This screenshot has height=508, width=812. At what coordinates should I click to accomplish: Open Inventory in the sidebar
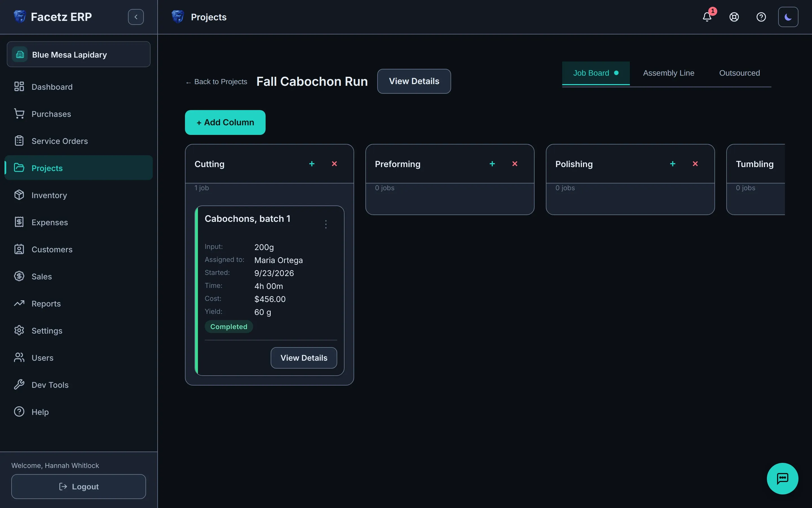tap(78, 195)
